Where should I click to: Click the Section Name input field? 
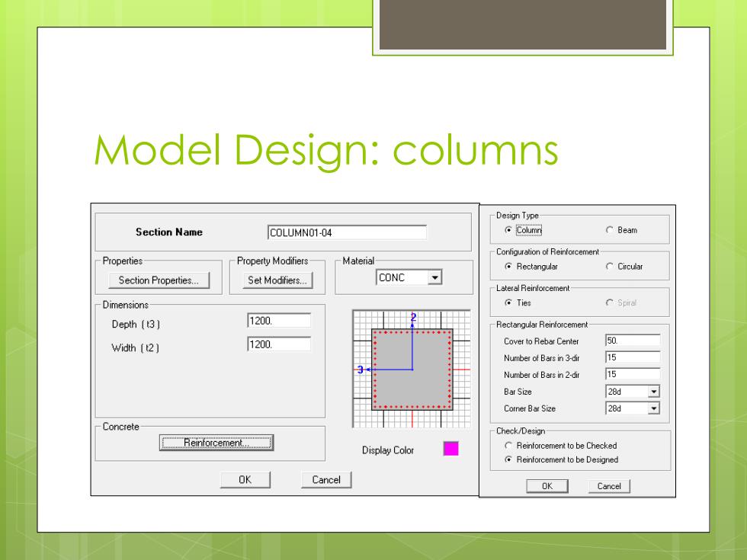[x=347, y=232]
